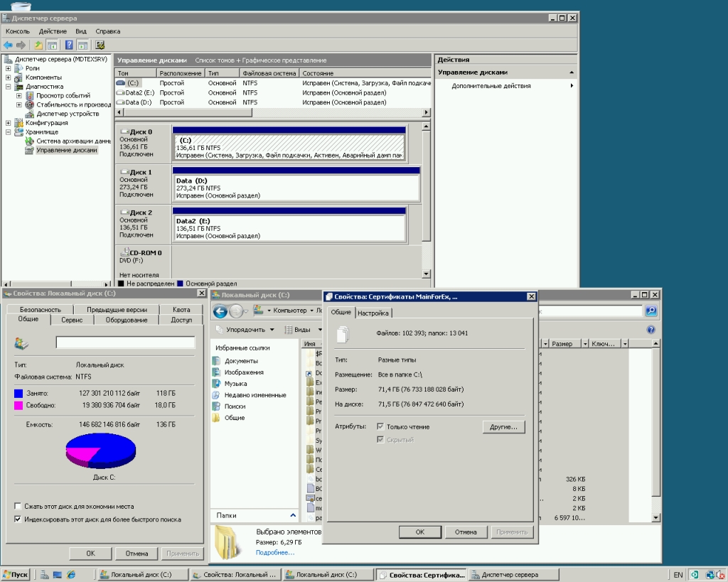Click OK in disk C: properties dialog
The width and height of the screenshot is (728, 582).
tap(90, 554)
